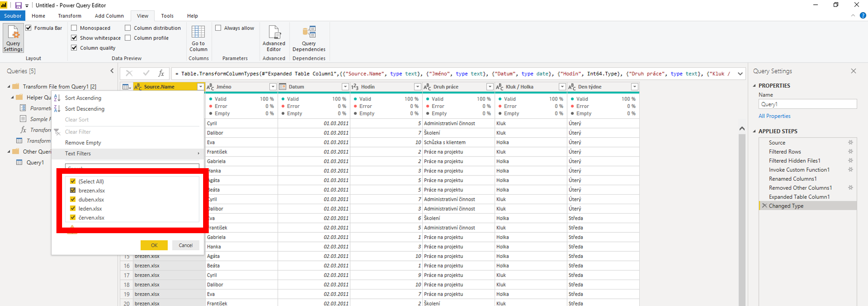868x306 pixels.
Task: Open Jméno column filter dropdown
Action: coord(273,87)
